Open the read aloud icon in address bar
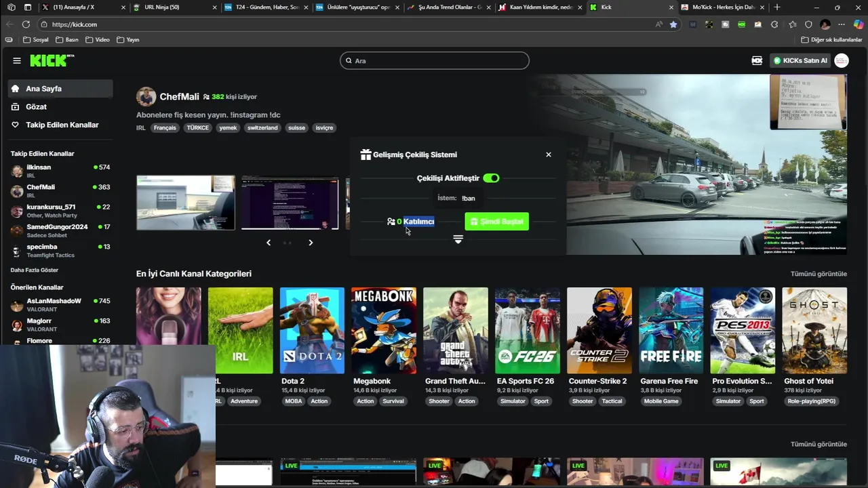The width and height of the screenshot is (868, 488). tap(658, 24)
